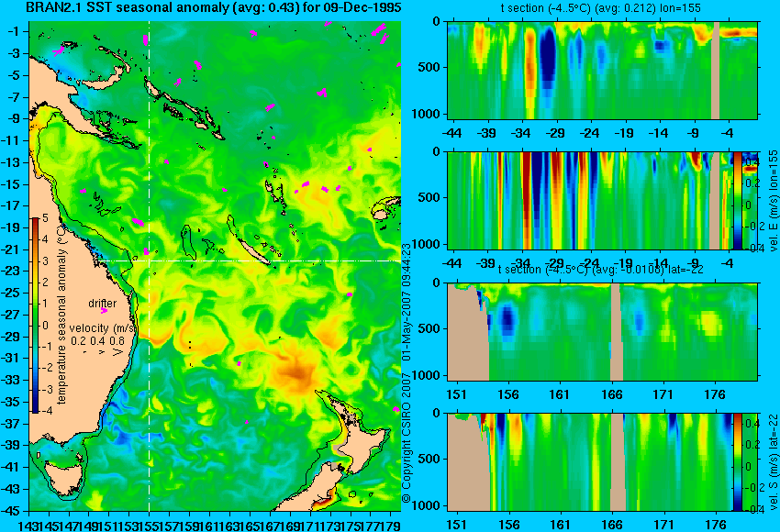Click the BRAN2.1 SST seasonal anomaly title
The height and width of the screenshot is (532, 780).
pyautogui.click(x=214, y=8)
